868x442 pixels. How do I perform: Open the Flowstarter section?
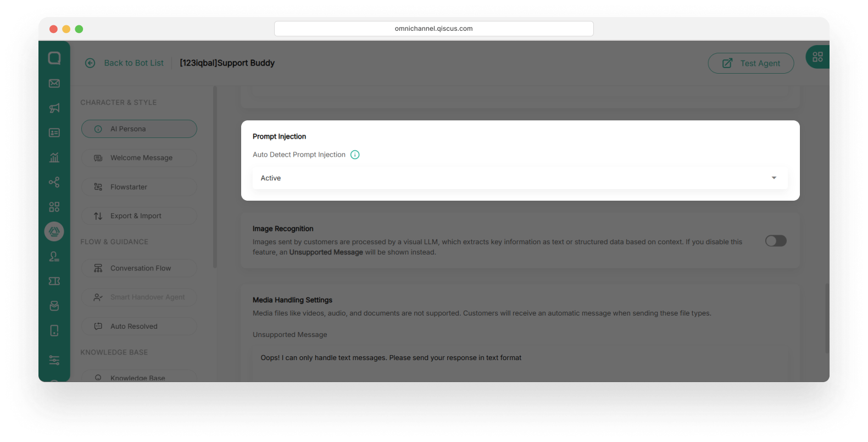pyautogui.click(x=139, y=187)
